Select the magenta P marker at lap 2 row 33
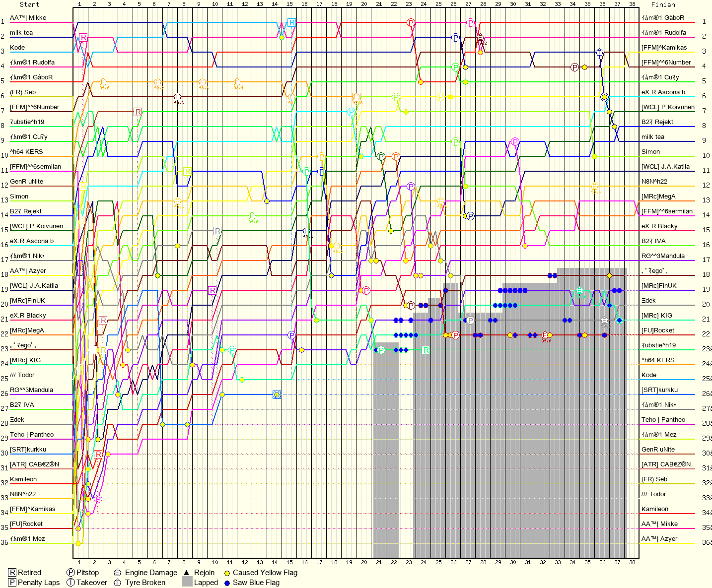This screenshot has height=588, width=712. point(98,499)
